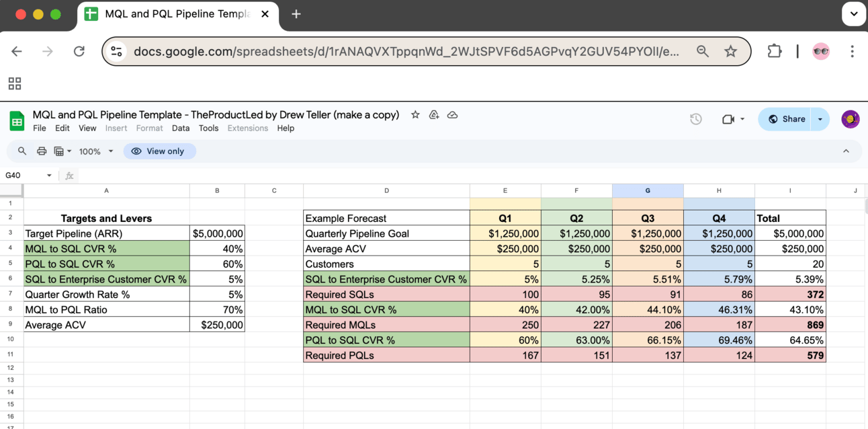Image resolution: width=868 pixels, height=429 pixels.
Task: Open the apps grid shortcut icon
Action: click(15, 83)
